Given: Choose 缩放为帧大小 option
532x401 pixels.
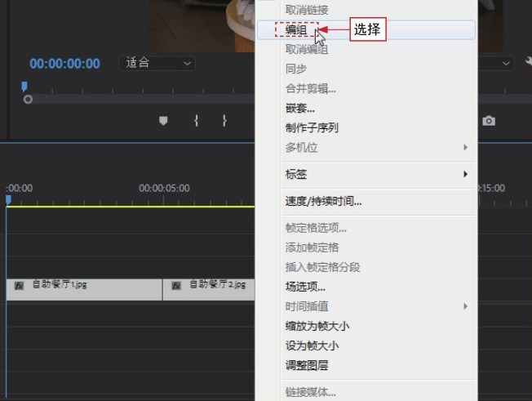Looking at the screenshot, I should point(366,327).
